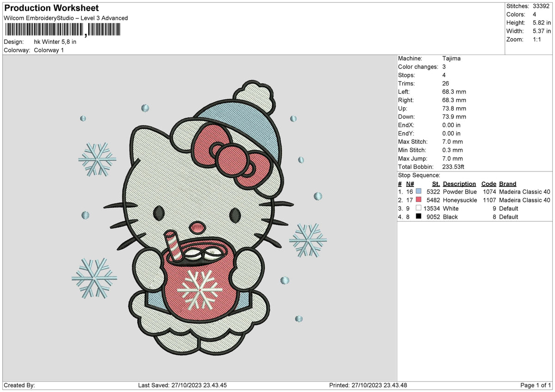555x392 pixels.
Task: Click the thread code 1107
Action: (x=489, y=200)
